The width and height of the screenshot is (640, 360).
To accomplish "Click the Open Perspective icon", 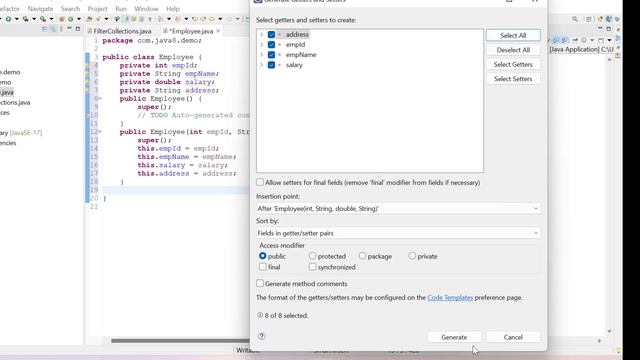I will pyautogui.click(x=589, y=19).
